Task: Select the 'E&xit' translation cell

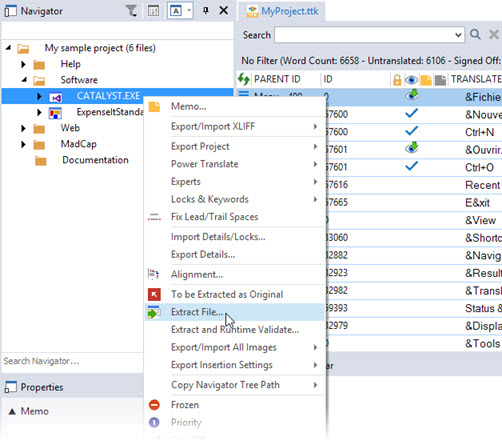Action: click(x=477, y=203)
